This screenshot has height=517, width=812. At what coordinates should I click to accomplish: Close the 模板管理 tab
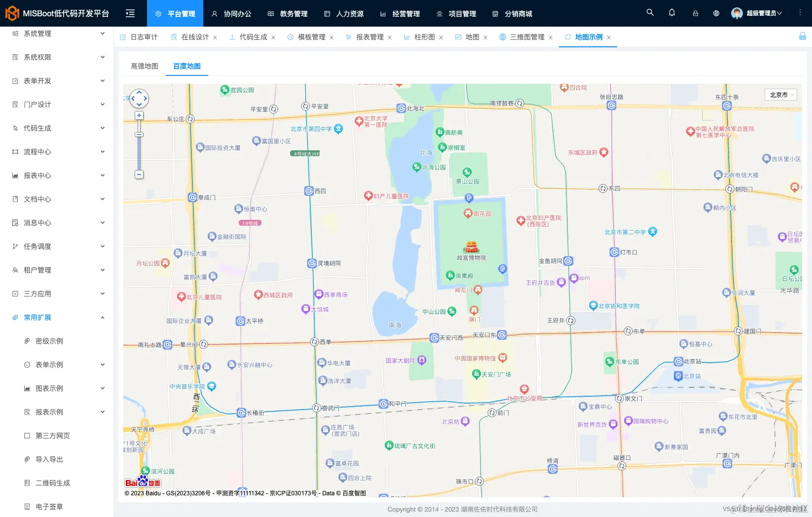[332, 37]
